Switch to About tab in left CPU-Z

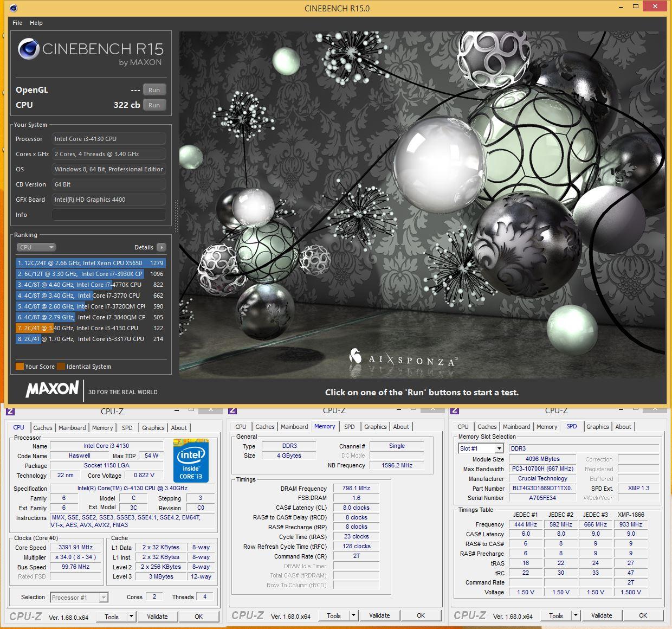(x=179, y=428)
